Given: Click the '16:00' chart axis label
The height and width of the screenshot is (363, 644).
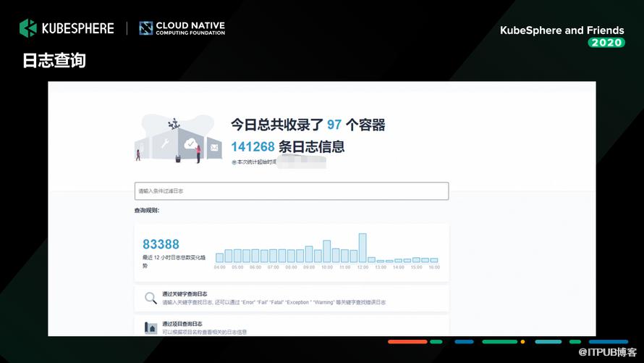Looking at the screenshot, I should click(x=434, y=267).
